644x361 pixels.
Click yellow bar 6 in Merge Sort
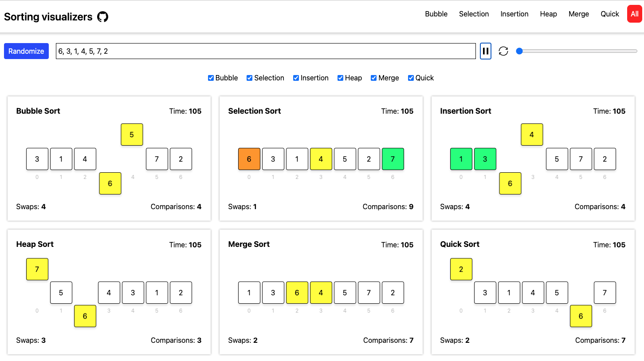tap(297, 293)
